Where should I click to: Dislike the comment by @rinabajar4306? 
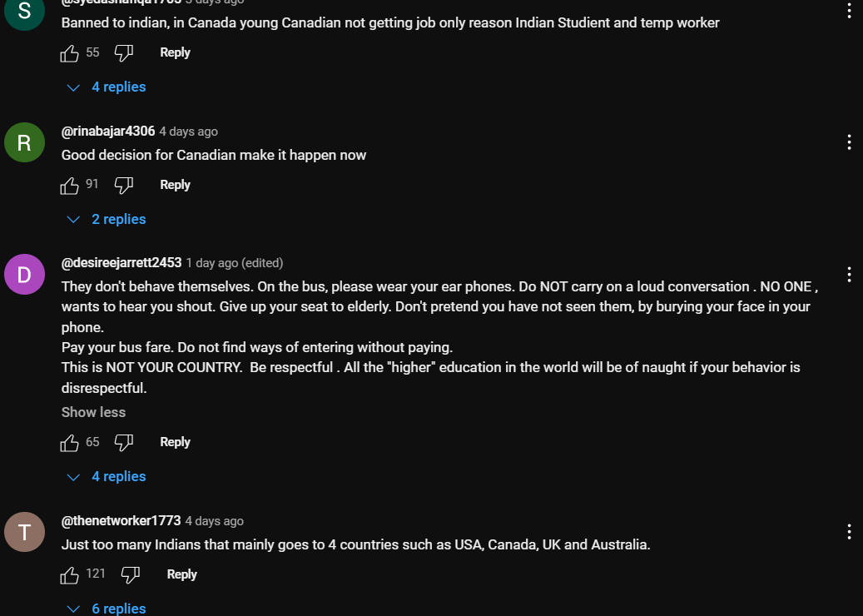click(123, 186)
